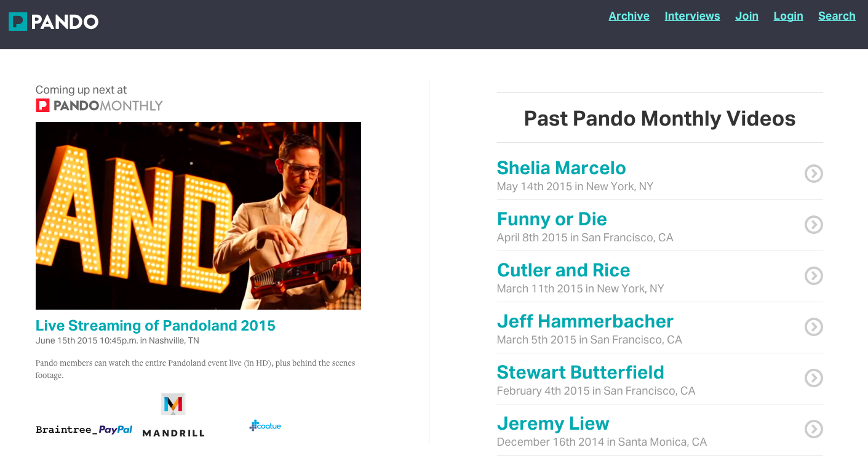Click the Login navigation link
This screenshot has height=458, width=868.
[788, 16]
